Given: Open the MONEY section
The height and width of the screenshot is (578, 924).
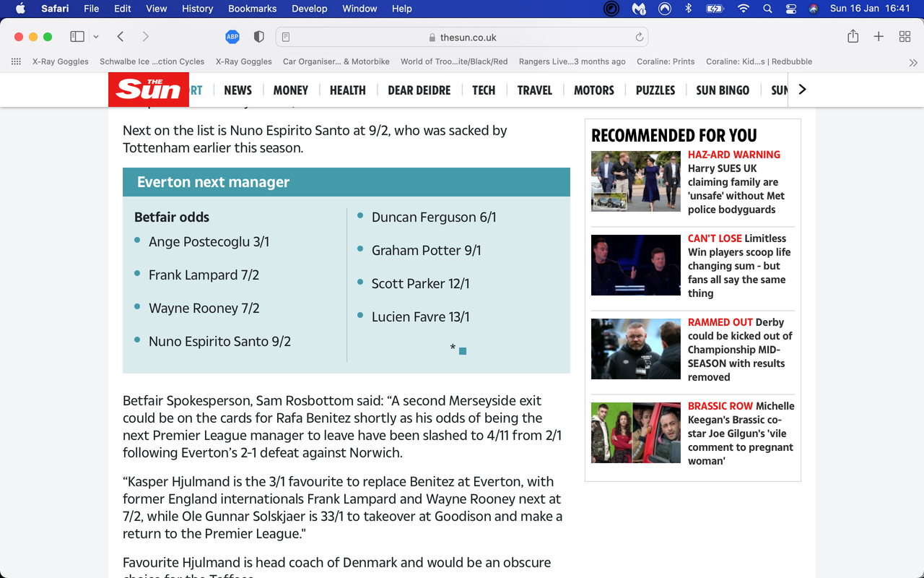Looking at the screenshot, I should click(x=291, y=90).
